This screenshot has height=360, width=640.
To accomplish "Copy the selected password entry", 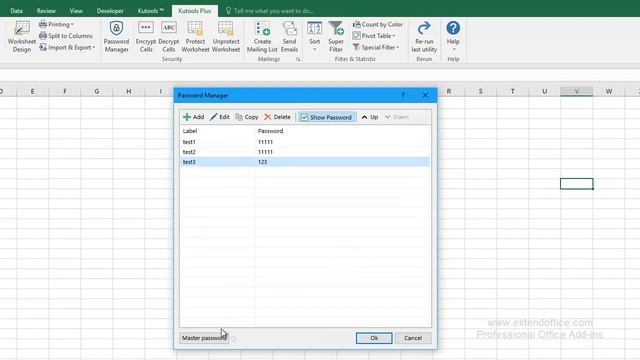I will click(x=247, y=117).
